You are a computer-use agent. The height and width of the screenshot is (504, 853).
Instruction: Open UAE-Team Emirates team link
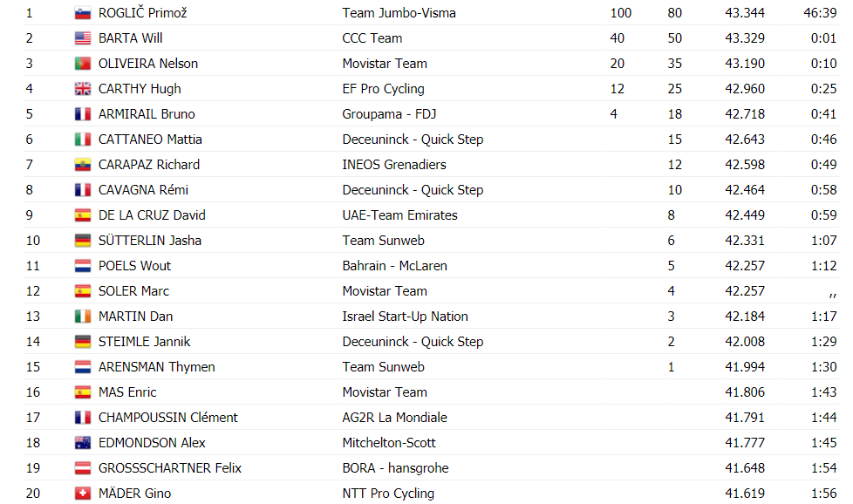pyautogui.click(x=399, y=215)
